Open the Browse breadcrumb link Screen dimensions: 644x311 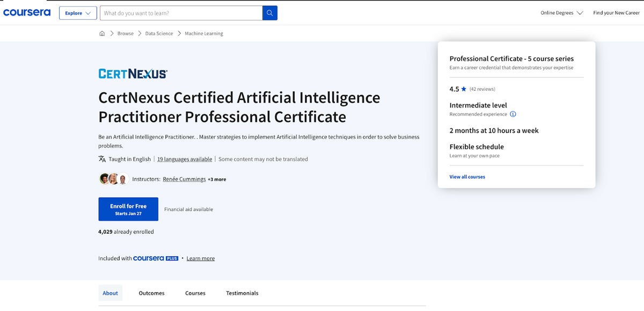pyautogui.click(x=126, y=33)
